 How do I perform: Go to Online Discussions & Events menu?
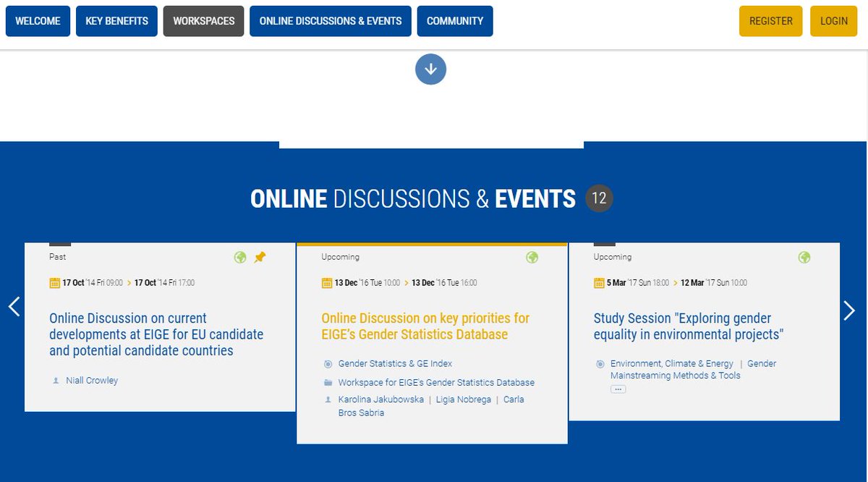(x=331, y=21)
